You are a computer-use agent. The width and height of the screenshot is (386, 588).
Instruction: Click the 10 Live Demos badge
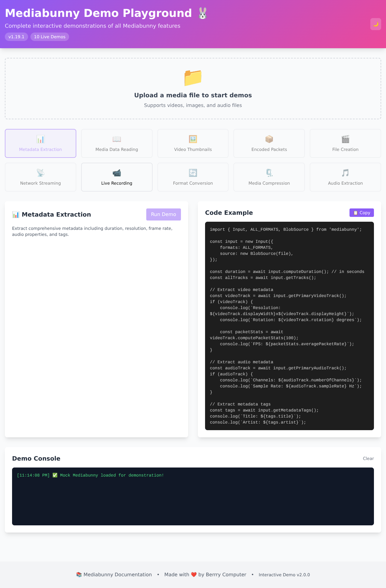(x=50, y=37)
